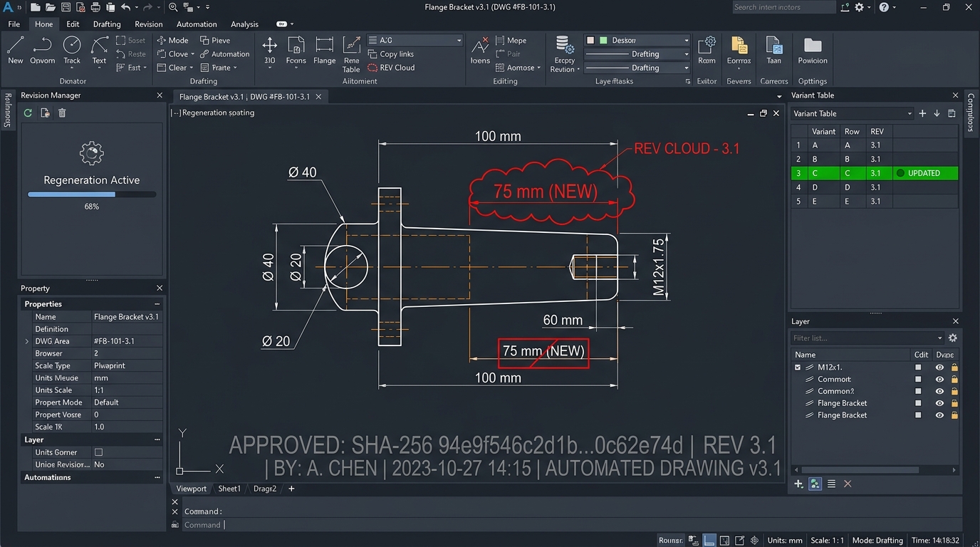
Task: Refresh the Revision Manager
Action: [28, 113]
